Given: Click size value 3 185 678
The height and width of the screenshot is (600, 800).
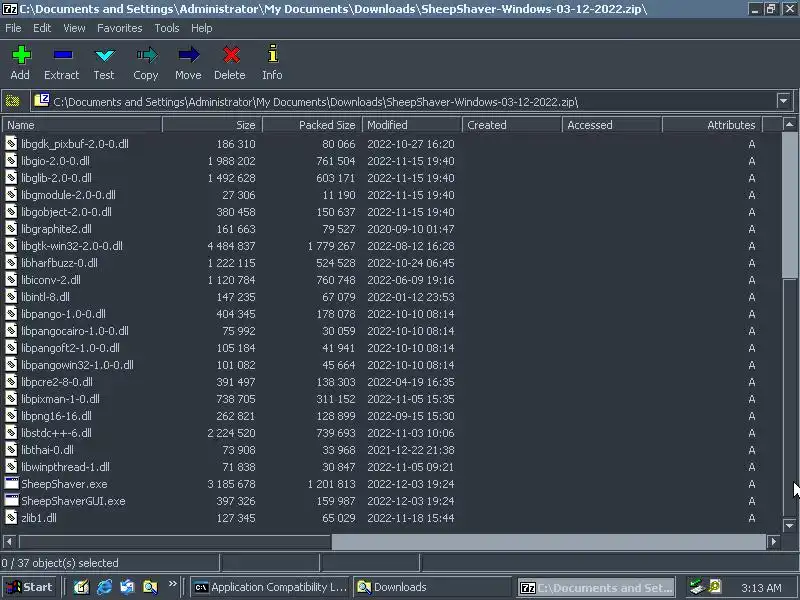Looking at the screenshot, I should pos(231,484).
